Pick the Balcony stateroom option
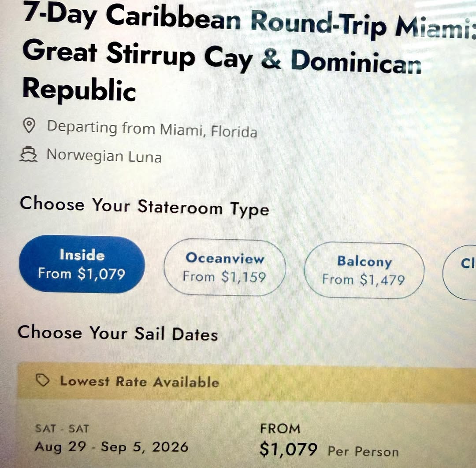 (x=364, y=270)
